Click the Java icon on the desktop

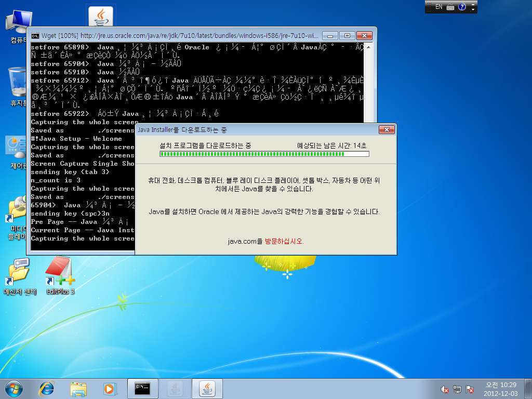click(100, 16)
